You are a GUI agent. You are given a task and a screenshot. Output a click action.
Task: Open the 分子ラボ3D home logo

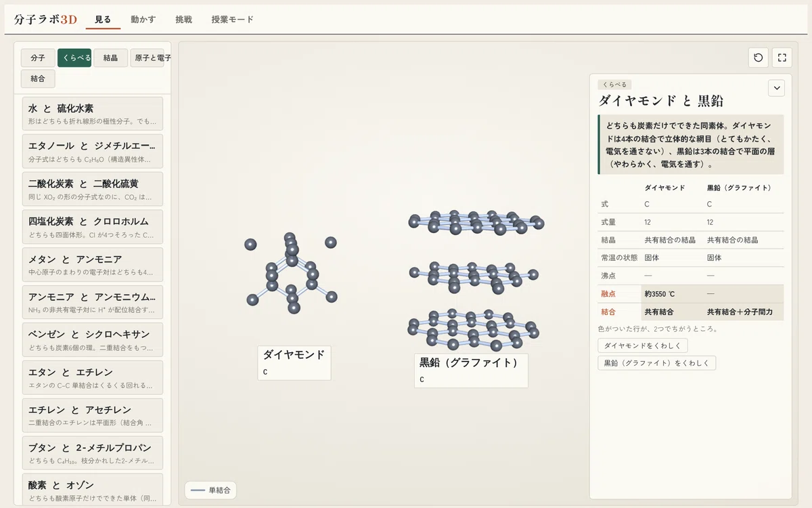tap(45, 20)
